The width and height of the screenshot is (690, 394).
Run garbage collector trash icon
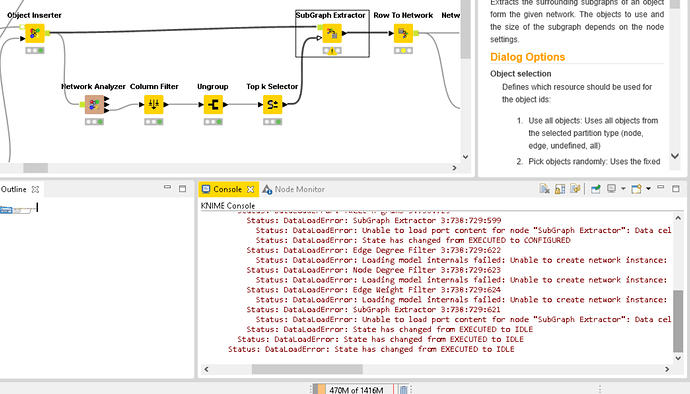coord(403,390)
